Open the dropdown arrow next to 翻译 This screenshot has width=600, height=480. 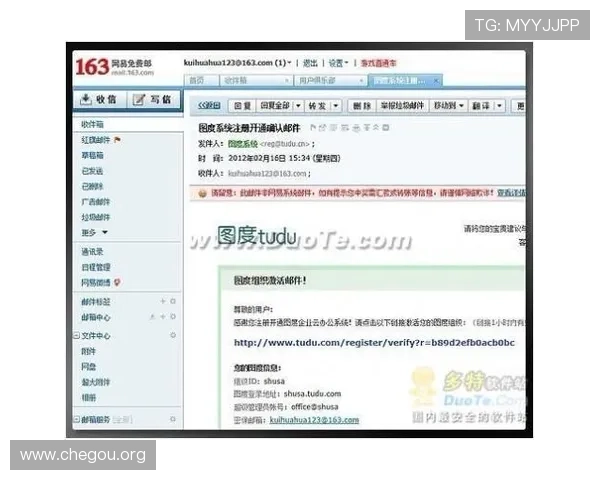[499, 106]
